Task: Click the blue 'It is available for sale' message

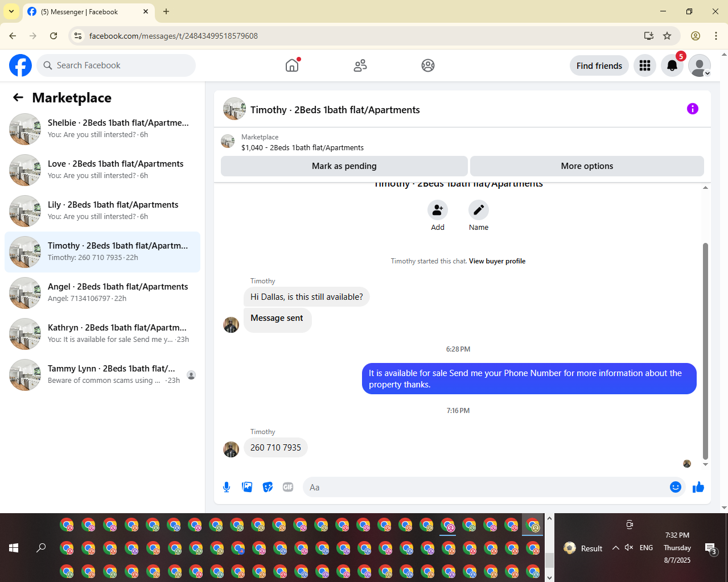Action: pyautogui.click(x=529, y=379)
